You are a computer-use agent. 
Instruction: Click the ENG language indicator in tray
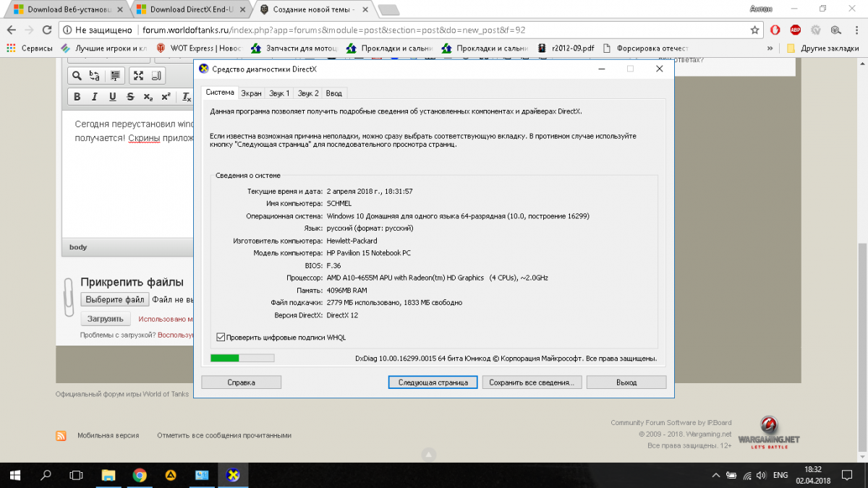coord(780,475)
